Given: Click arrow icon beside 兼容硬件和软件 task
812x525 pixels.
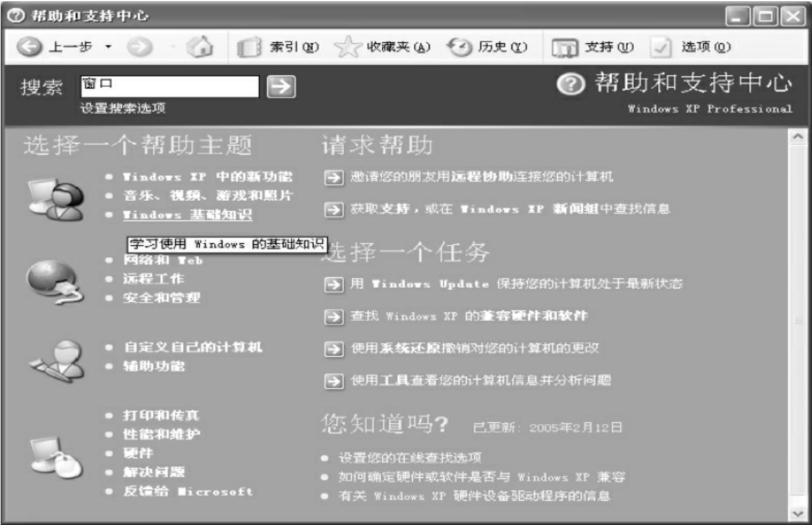Looking at the screenshot, I should coord(334,317).
